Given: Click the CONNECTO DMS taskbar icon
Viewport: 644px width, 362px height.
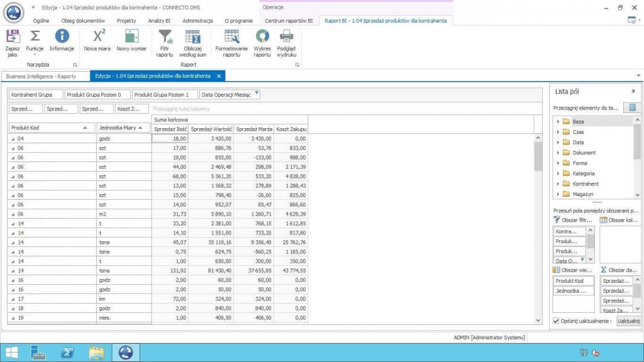Looking at the screenshot, I should coord(126,353).
